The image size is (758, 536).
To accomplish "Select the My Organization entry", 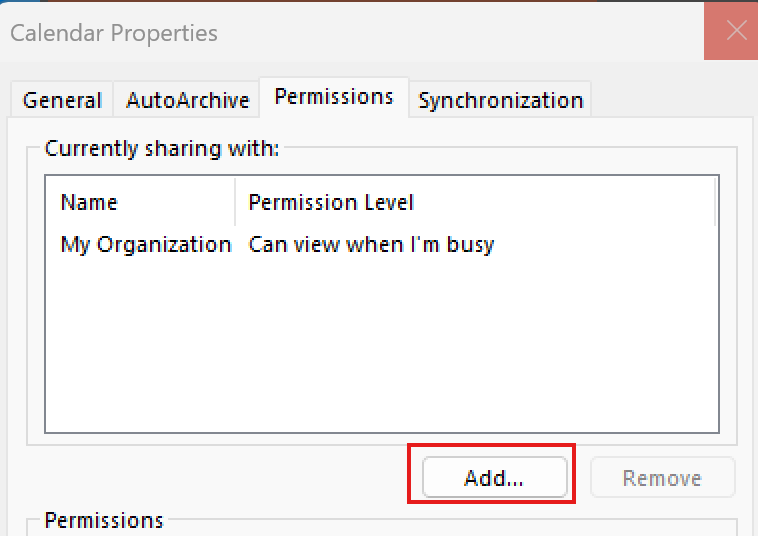I will pyautogui.click(x=146, y=244).
